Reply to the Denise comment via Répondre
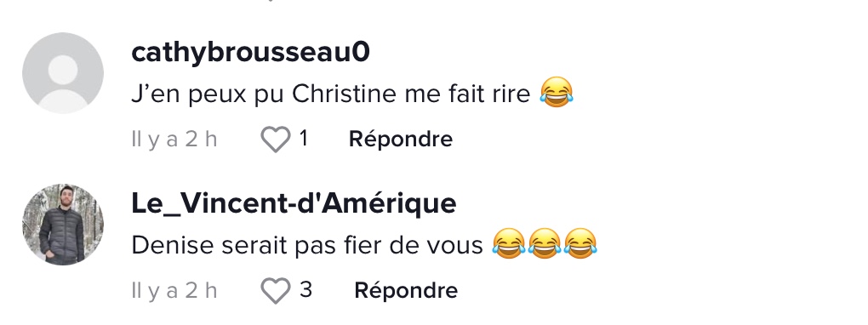Screen dimensions: 868x325 (x=406, y=290)
